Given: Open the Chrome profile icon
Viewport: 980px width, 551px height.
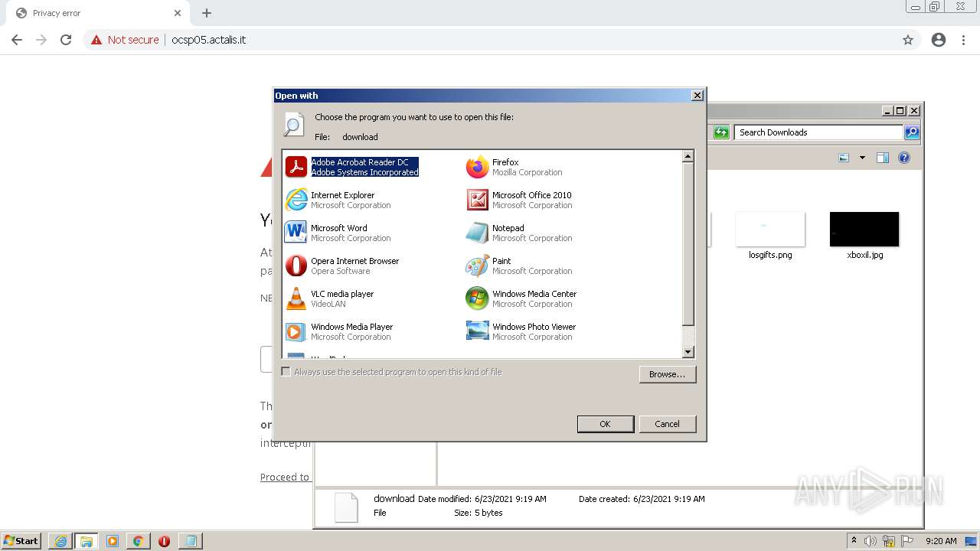Looking at the screenshot, I should (939, 40).
